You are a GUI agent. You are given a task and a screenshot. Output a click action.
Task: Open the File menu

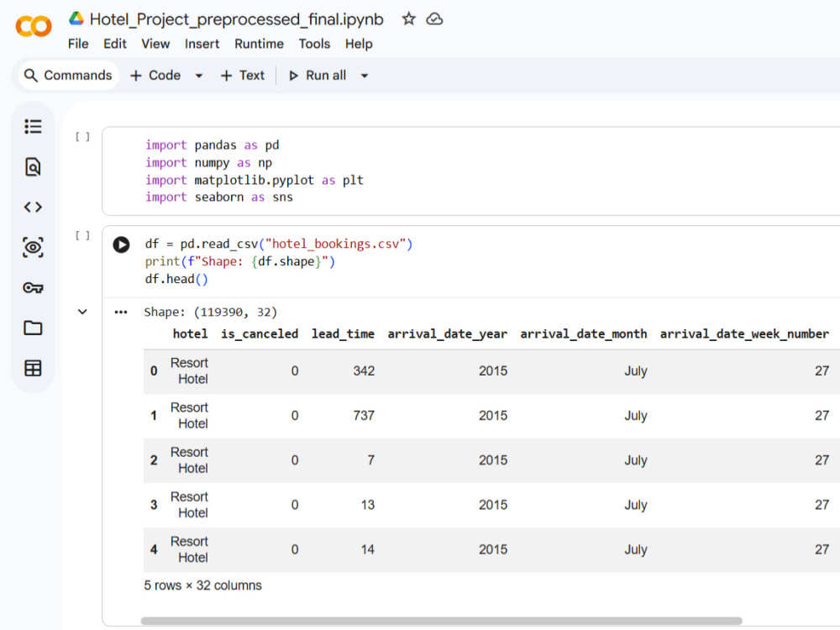(x=78, y=44)
